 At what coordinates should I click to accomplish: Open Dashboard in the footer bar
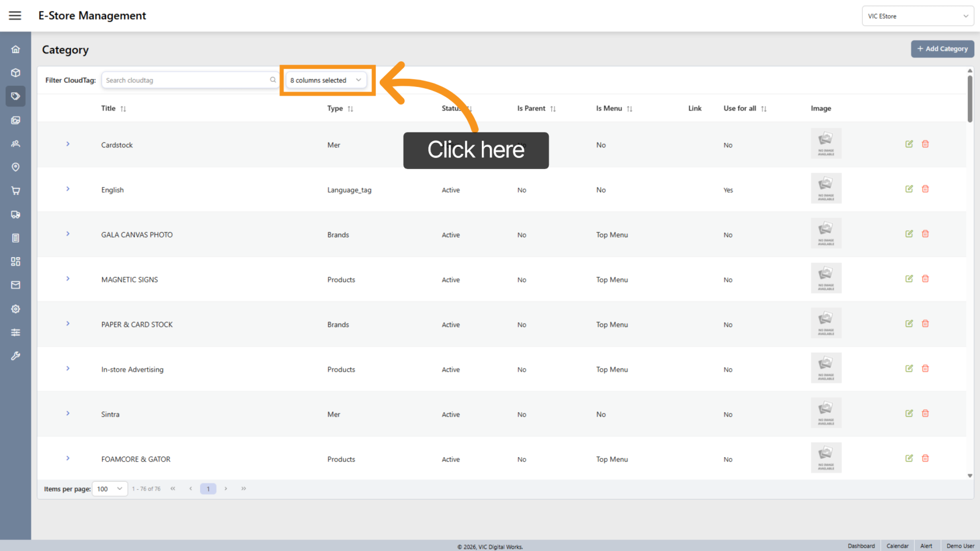(861, 546)
